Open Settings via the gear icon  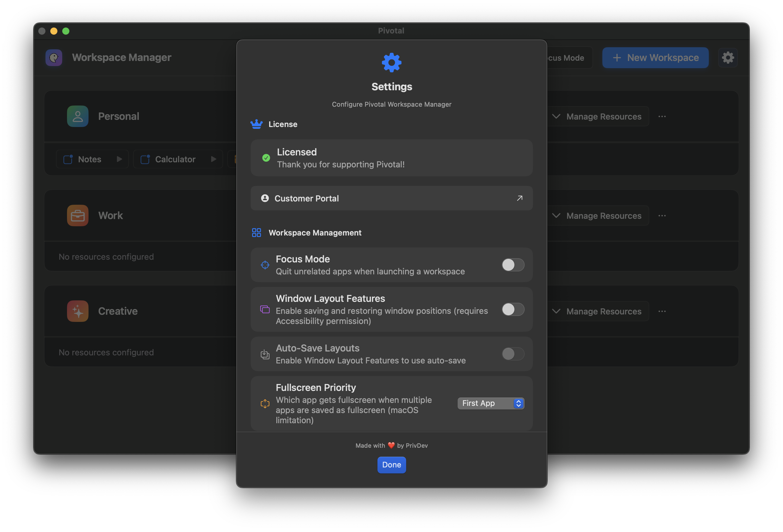coord(728,57)
